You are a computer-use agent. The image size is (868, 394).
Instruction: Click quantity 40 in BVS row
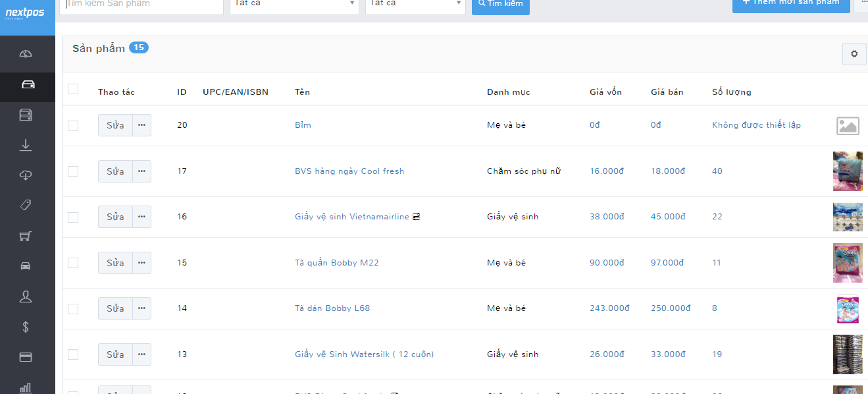(717, 171)
